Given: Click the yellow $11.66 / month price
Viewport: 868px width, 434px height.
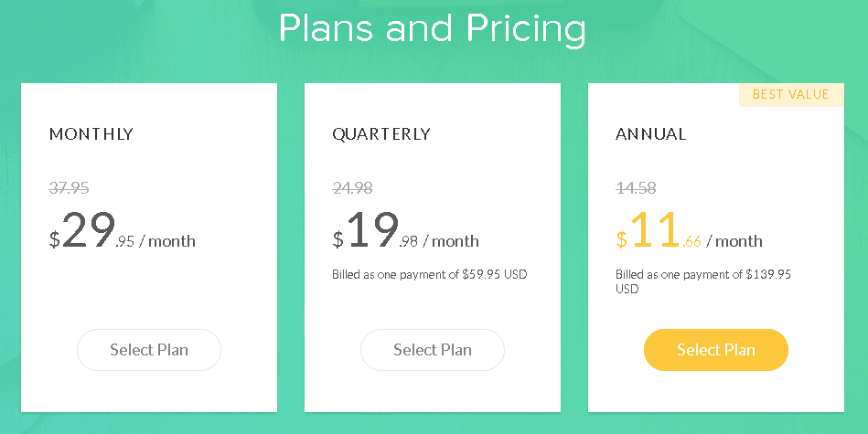Looking at the screenshot, I should pyautogui.click(x=690, y=230).
